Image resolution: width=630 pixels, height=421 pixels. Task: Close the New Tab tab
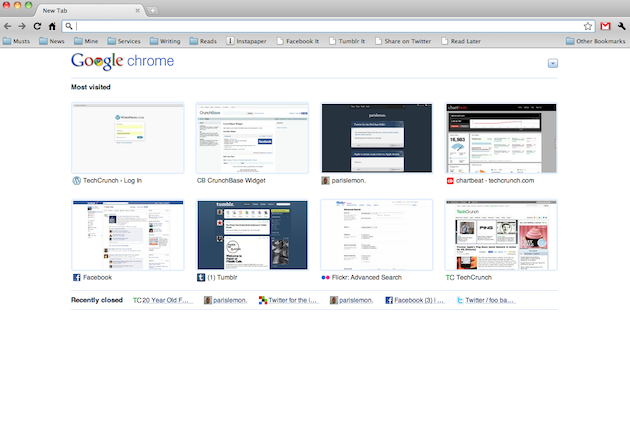[137, 10]
